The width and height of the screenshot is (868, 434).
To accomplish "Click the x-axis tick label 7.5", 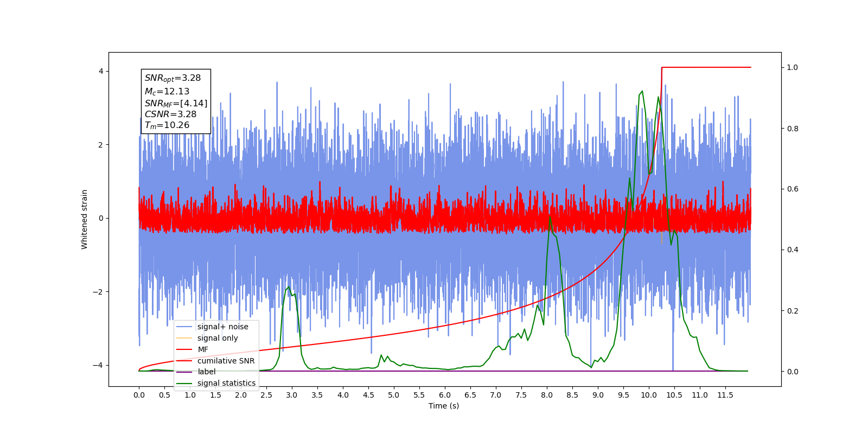I will point(521,395).
